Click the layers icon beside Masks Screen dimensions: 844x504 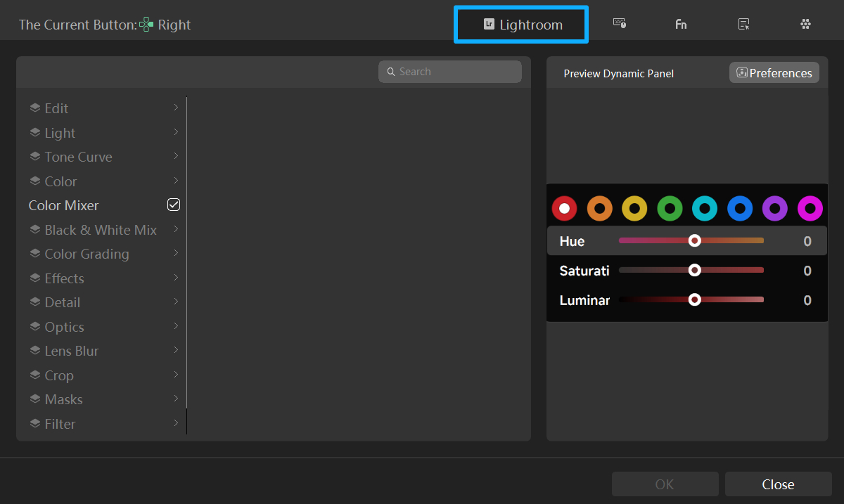click(34, 399)
